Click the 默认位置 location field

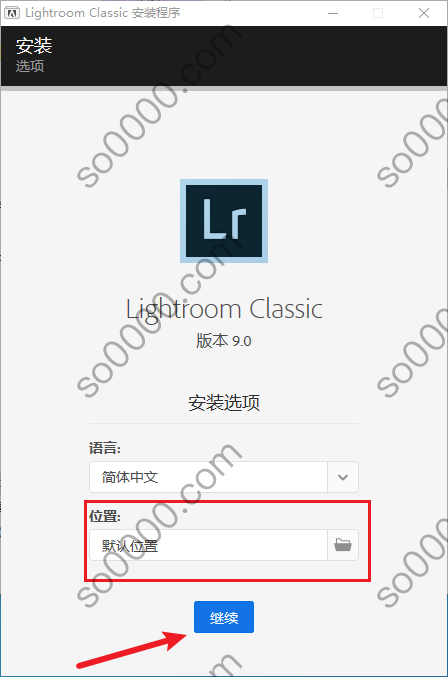pyautogui.click(x=208, y=545)
